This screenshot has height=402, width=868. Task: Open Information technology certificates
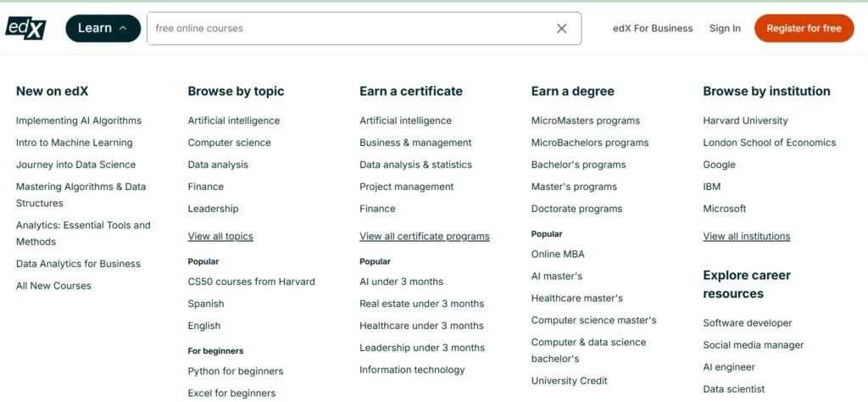click(x=412, y=370)
